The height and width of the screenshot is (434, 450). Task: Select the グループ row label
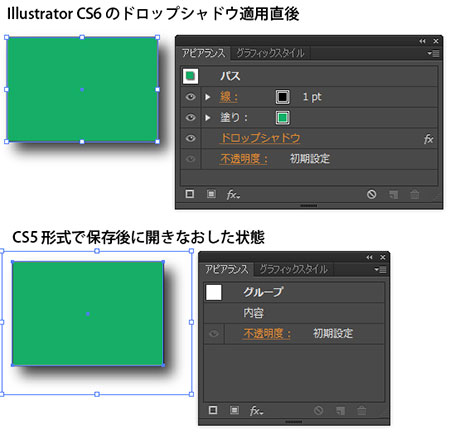pos(263,292)
